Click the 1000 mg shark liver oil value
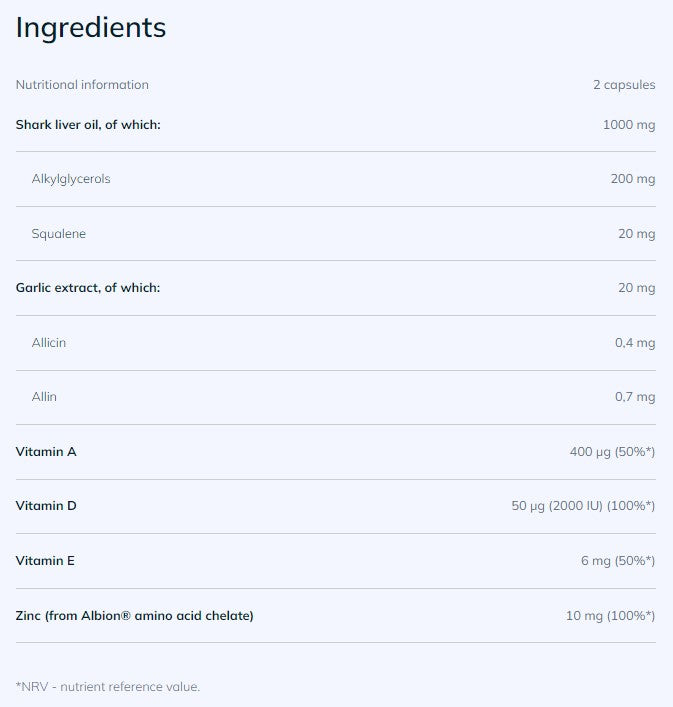 point(629,125)
